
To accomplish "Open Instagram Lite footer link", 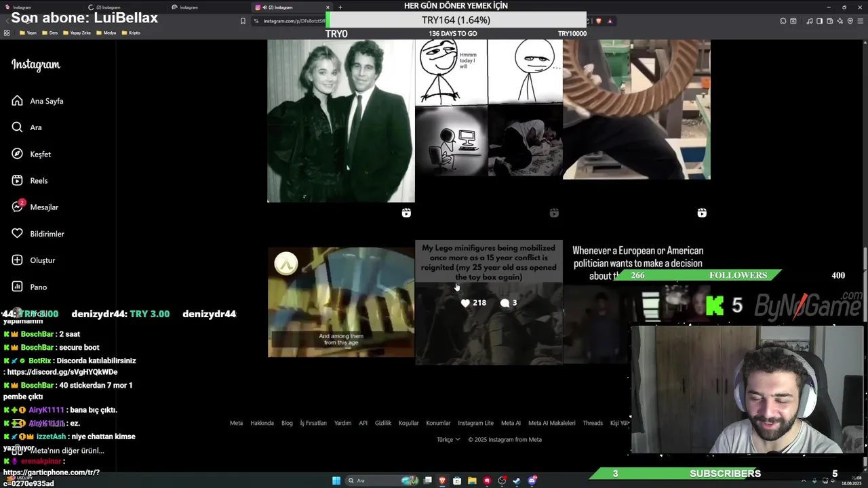I will pyautogui.click(x=475, y=423).
